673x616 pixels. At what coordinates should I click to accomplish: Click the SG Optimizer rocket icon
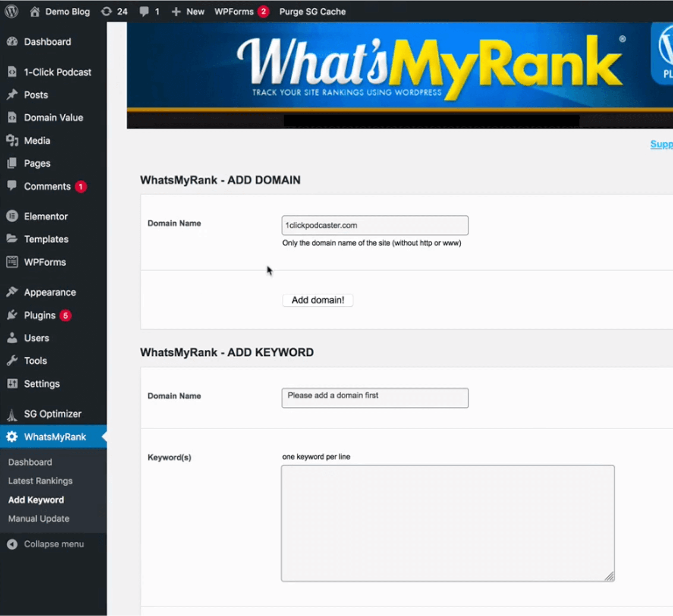coord(12,415)
